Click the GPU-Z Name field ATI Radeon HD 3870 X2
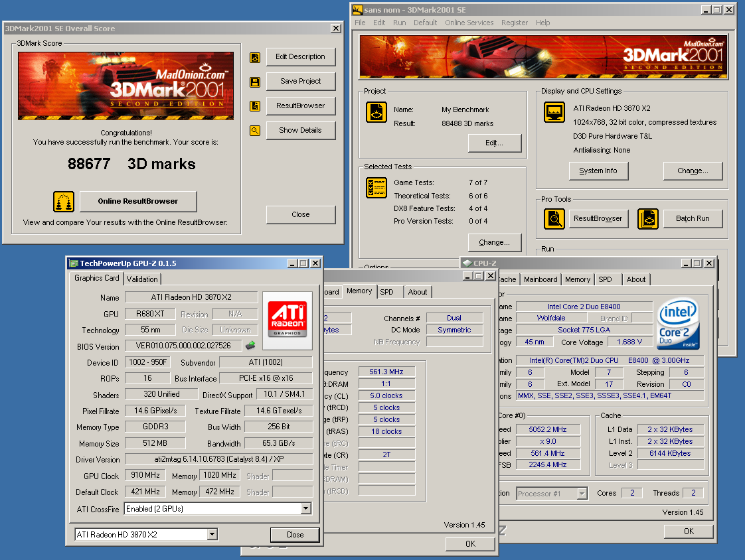The height and width of the screenshot is (560, 745). click(191, 297)
